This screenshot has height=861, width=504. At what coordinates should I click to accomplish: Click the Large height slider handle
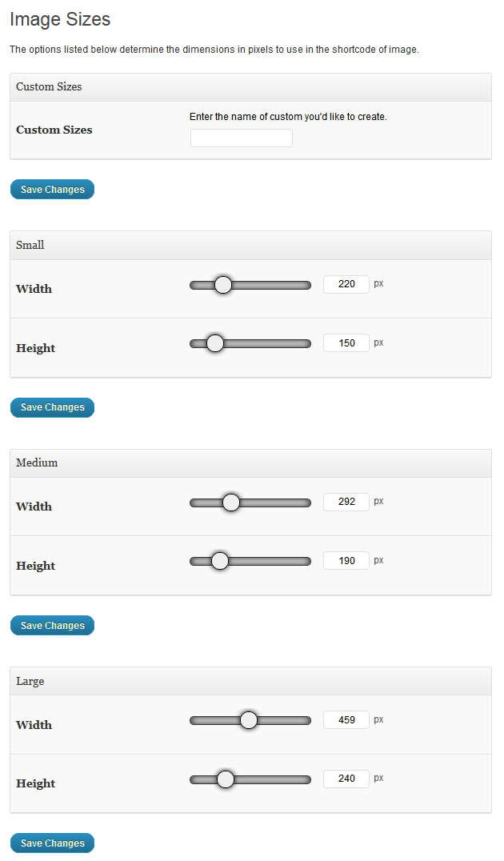coord(225,779)
